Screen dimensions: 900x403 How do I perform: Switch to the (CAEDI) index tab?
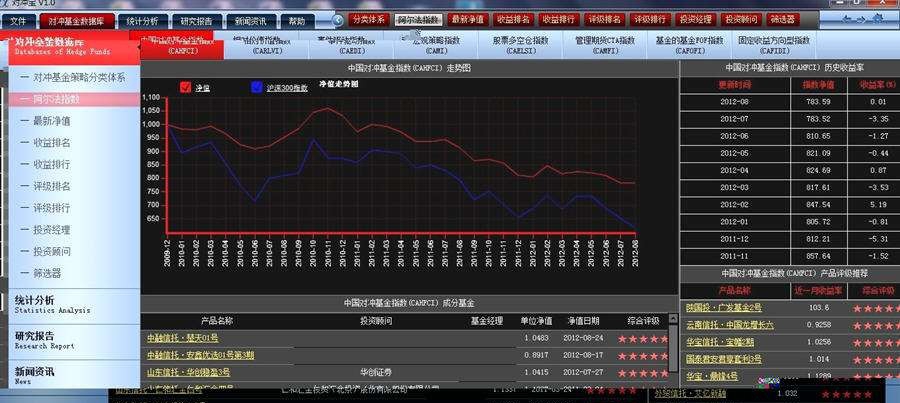(351, 46)
